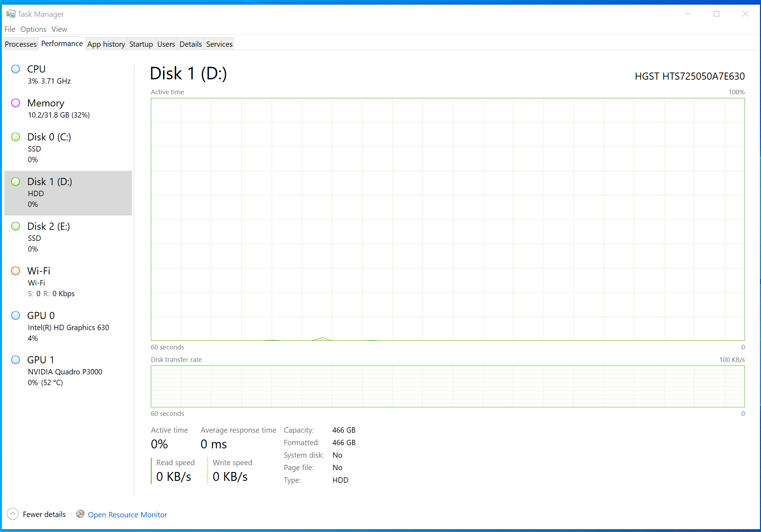Open the View menu
761x532 pixels.
click(x=59, y=29)
